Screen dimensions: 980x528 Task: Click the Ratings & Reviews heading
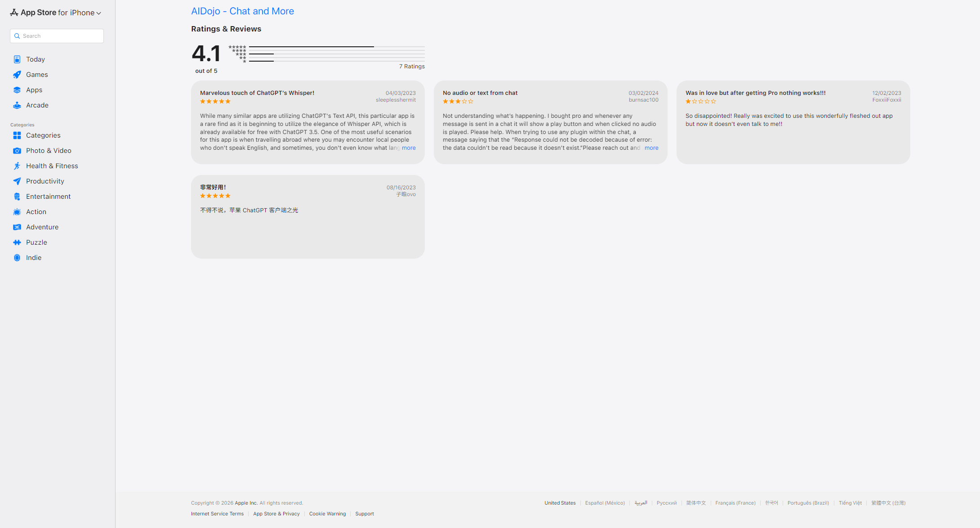pyautogui.click(x=226, y=29)
